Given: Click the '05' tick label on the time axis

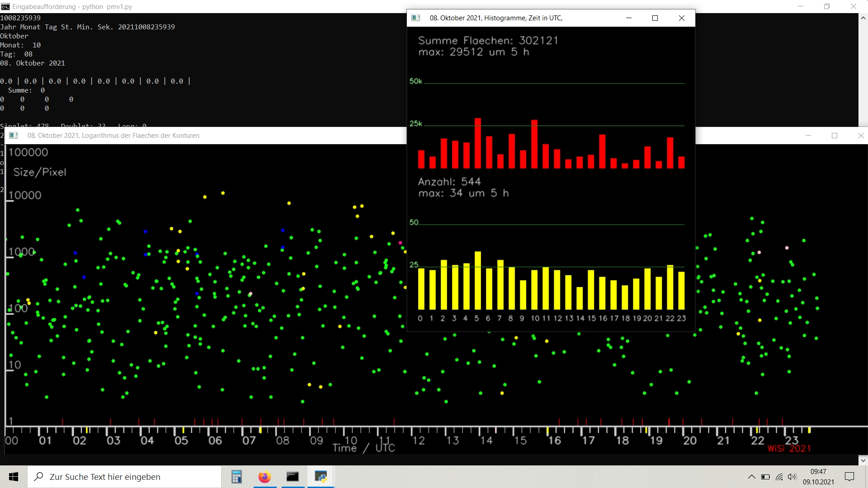Looking at the screenshot, I should (181, 441).
